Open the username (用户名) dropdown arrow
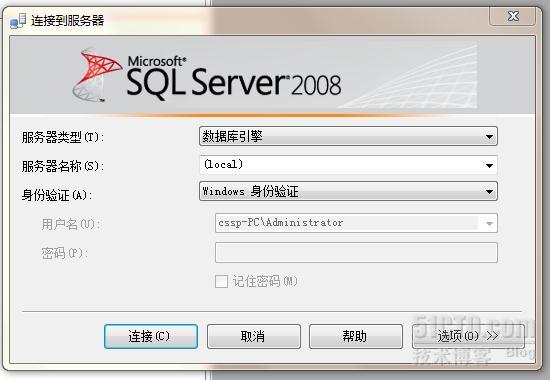The height and width of the screenshot is (380, 550). (x=489, y=224)
